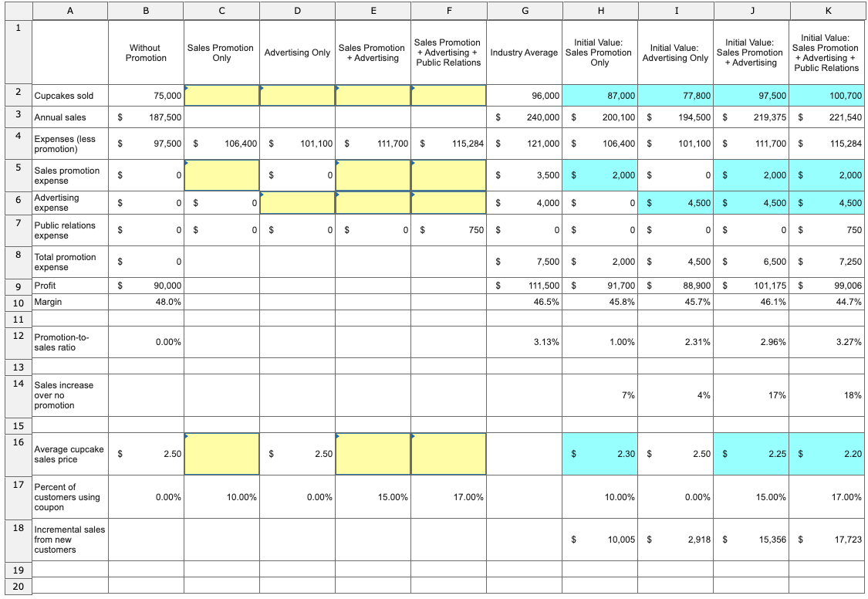The image size is (868, 599).
Task: Click the Annual sales value $187,500
Action: tap(144, 117)
